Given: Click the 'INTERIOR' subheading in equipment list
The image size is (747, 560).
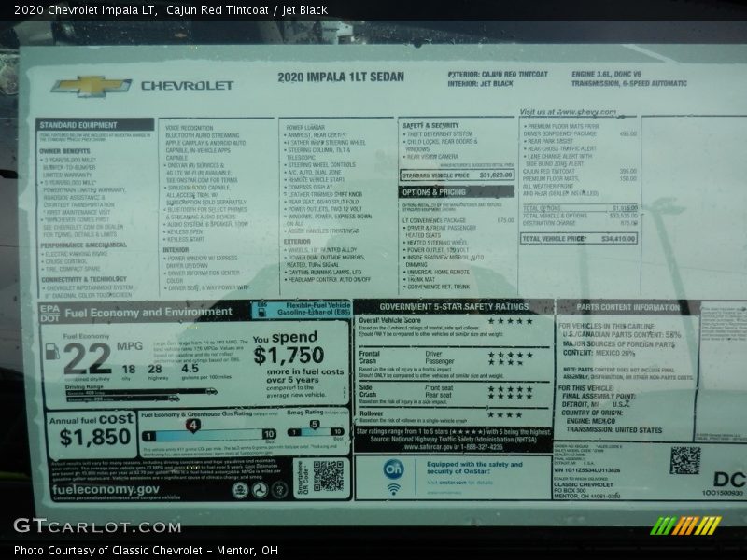Looking at the screenshot, I should [176, 250].
